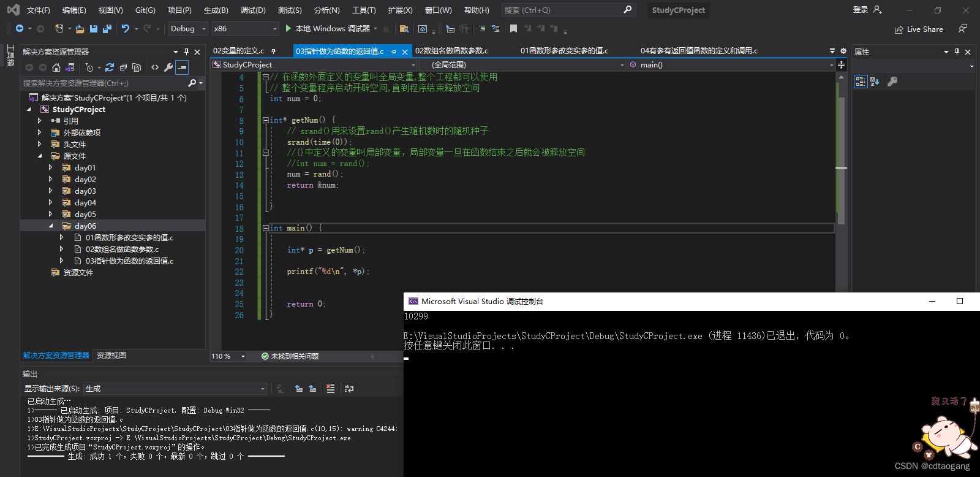Open properties wrench in Solution Explorer toolbar

(x=168, y=67)
